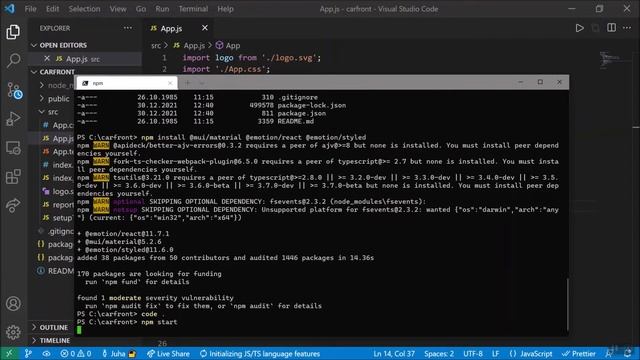The image size is (640, 360).
Task: Open the Help menu
Action: (x=225, y=9)
